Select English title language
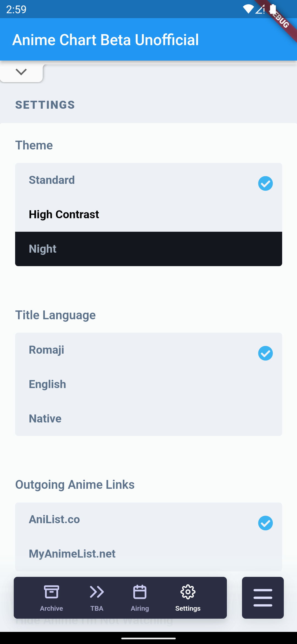297x644 pixels. click(148, 384)
